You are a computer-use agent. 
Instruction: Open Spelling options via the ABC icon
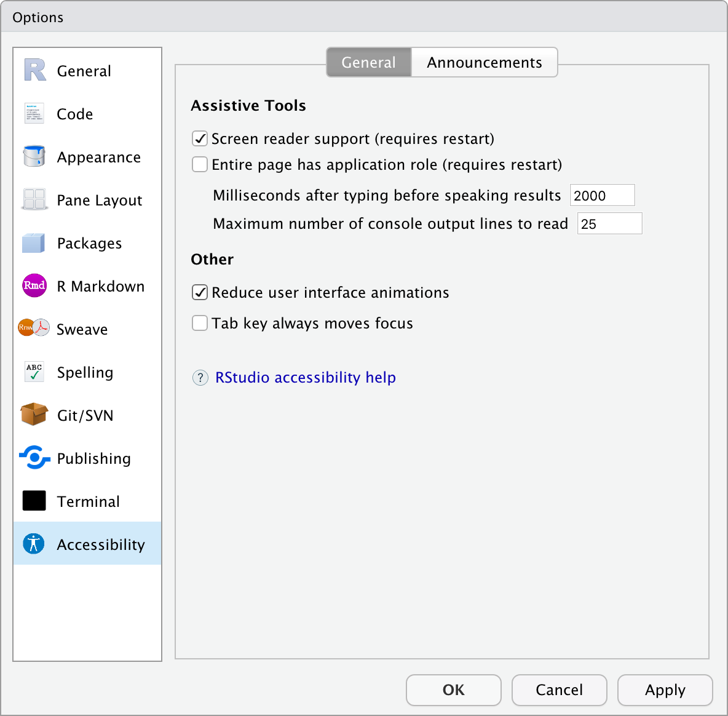[34, 372]
